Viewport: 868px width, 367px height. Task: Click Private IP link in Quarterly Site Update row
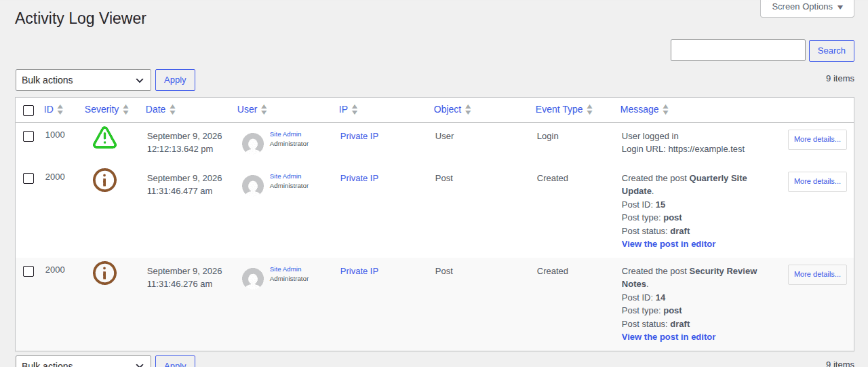pos(359,178)
